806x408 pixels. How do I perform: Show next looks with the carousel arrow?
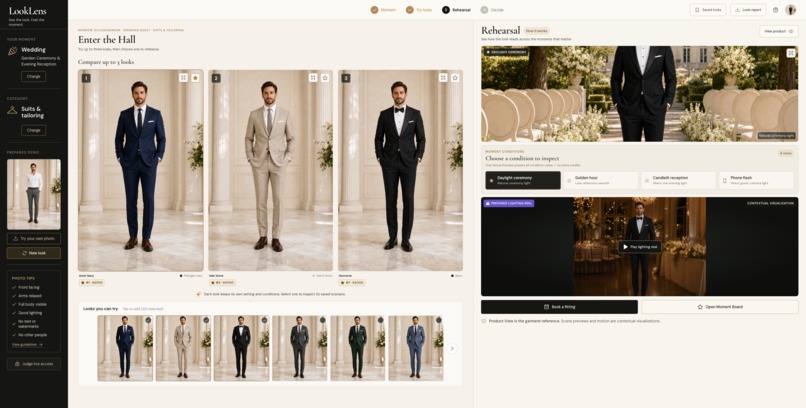451,348
